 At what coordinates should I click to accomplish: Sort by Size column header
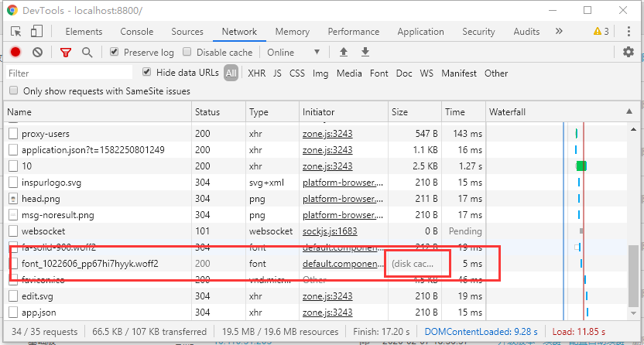coord(414,111)
